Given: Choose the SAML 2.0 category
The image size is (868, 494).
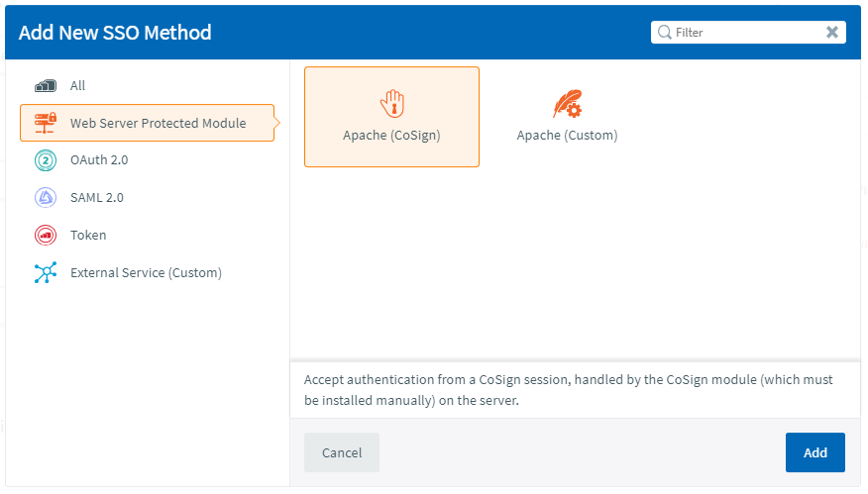Looking at the screenshot, I should [97, 198].
